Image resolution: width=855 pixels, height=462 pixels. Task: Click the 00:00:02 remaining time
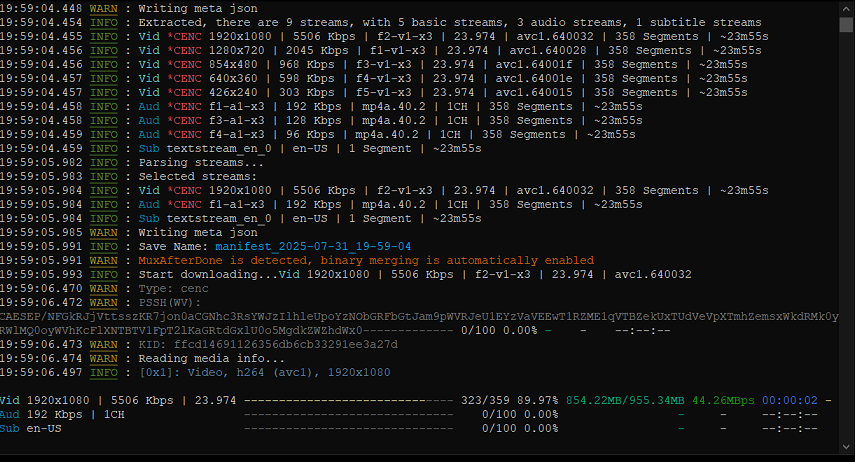click(790, 400)
